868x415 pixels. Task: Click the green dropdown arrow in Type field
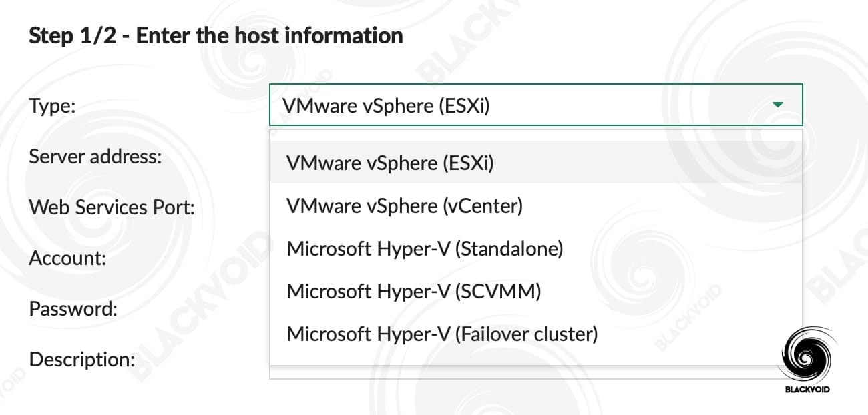click(777, 105)
